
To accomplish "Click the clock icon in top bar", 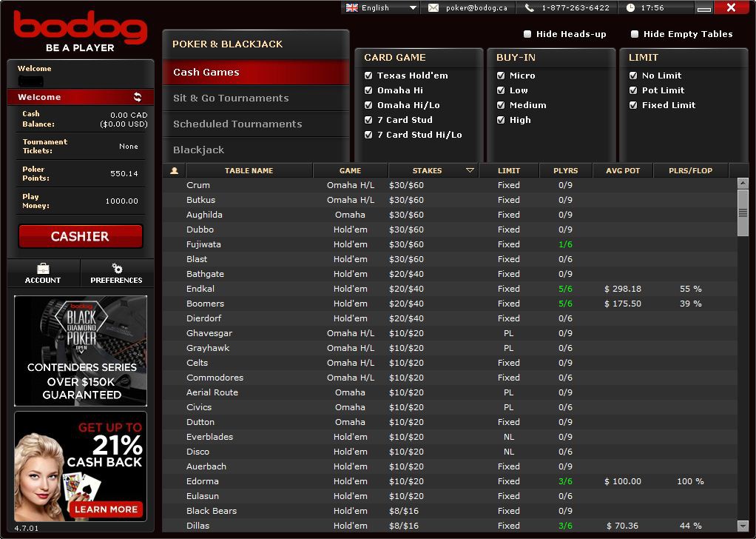I will click(630, 8).
